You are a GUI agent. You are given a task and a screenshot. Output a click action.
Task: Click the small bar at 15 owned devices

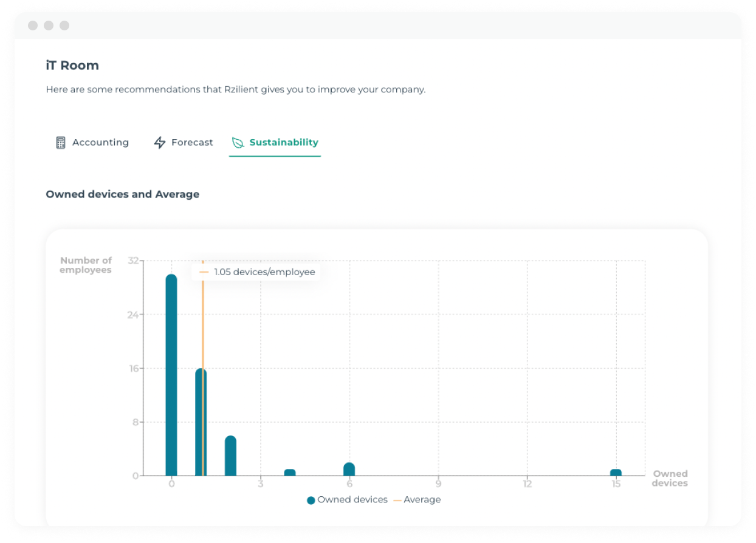tap(616, 471)
